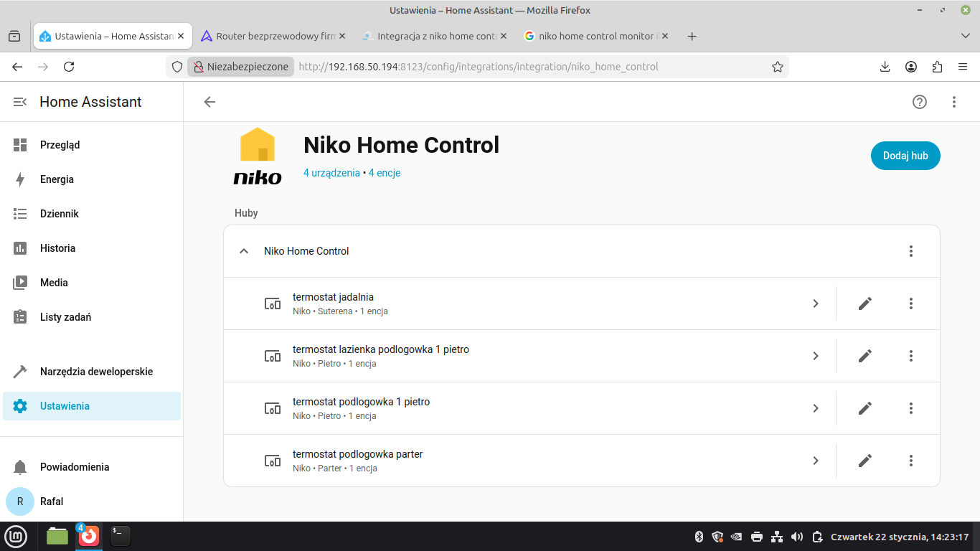Screen dimensions: 980x551
Task: Click the Dodaj hub button
Action: click(x=905, y=156)
